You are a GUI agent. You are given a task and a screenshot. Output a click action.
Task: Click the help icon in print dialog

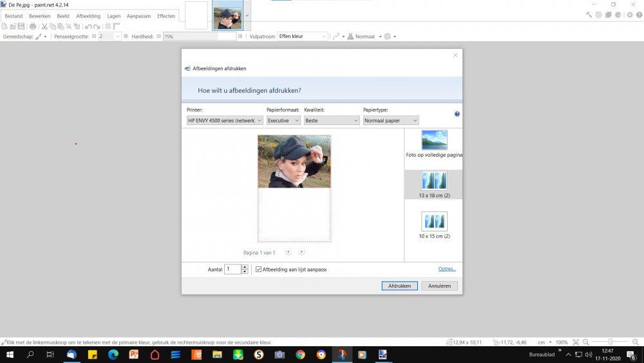457,114
